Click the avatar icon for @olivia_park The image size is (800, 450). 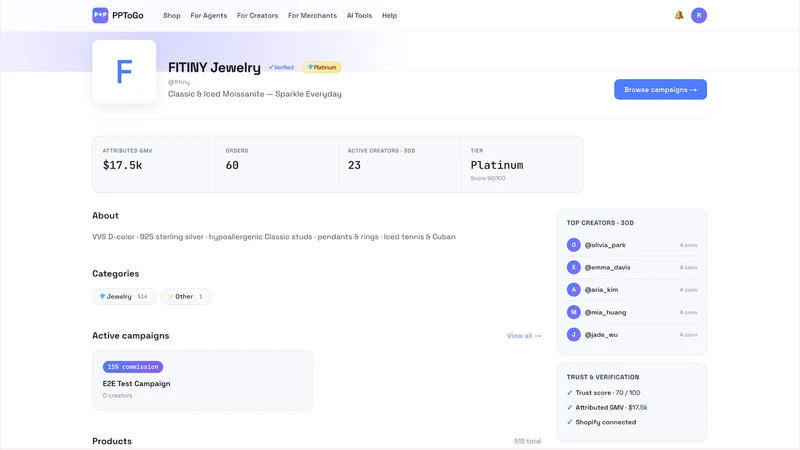pos(573,245)
